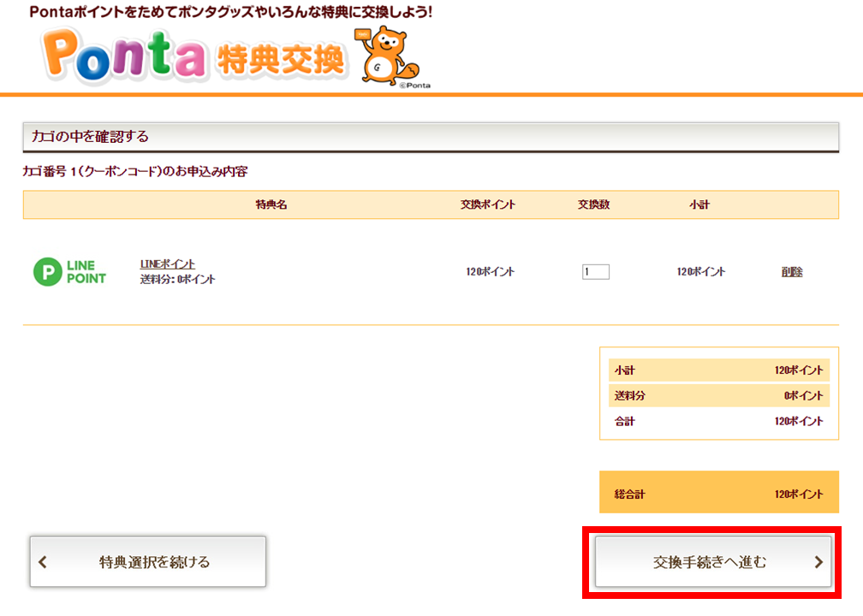Image resolution: width=863 pixels, height=616 pixels.
Task: Click the 合計 120ポイント summary row
Action: point(719,421)
